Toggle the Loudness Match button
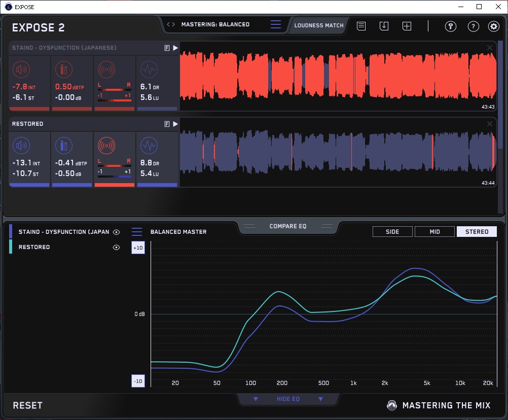 (319, 25)
